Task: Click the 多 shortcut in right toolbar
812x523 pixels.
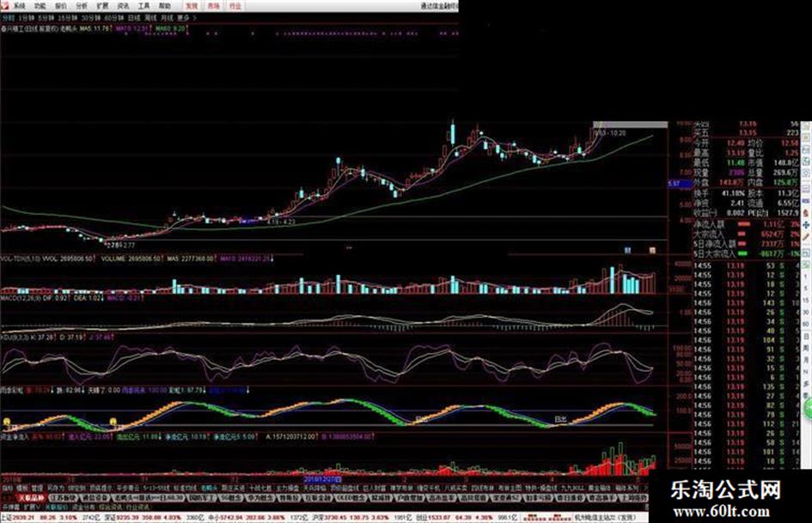Action: 806,382
